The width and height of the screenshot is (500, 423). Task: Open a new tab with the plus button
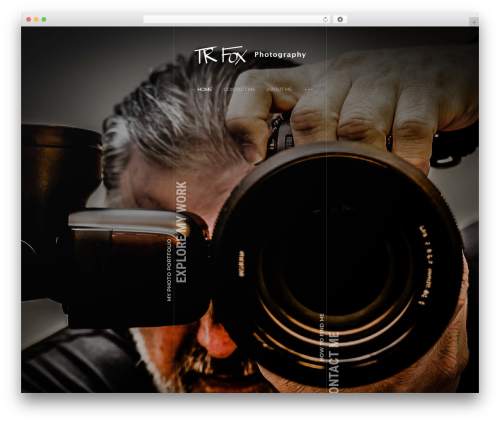pyautogui.click(x=474, y=22)
